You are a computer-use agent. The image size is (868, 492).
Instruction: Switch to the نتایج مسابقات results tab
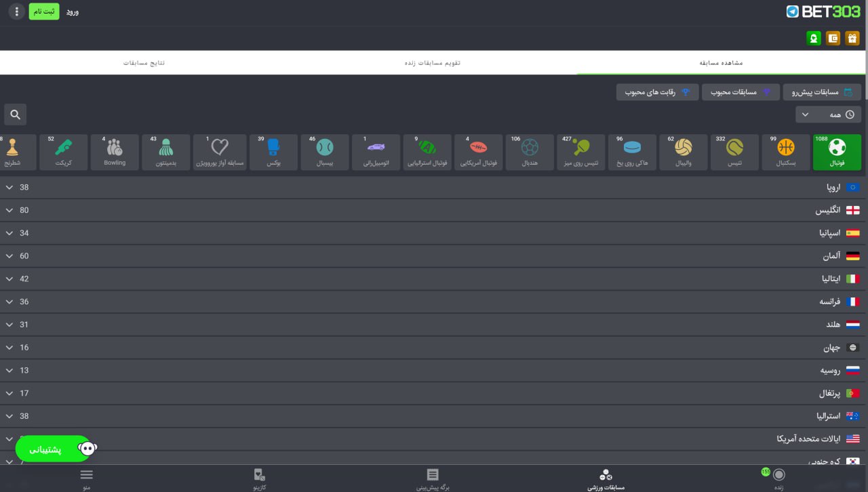(144, 62)
